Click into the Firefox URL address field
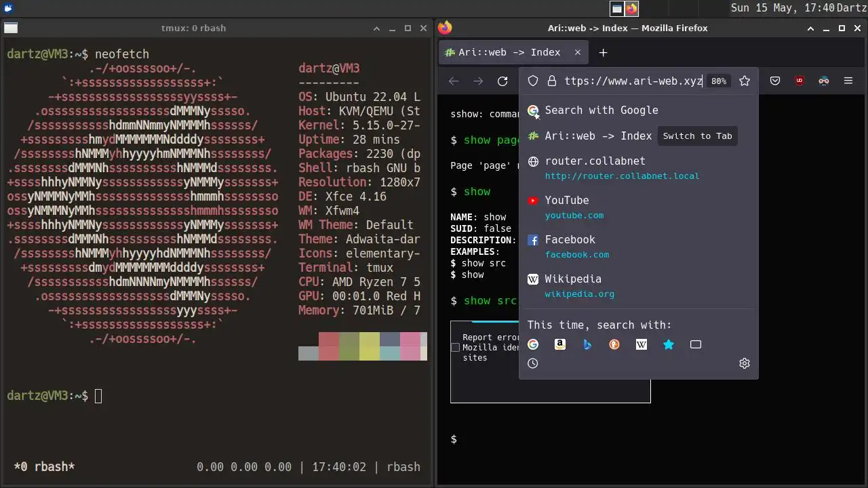Viewport: 868px width, 488px height. [633, 81]
